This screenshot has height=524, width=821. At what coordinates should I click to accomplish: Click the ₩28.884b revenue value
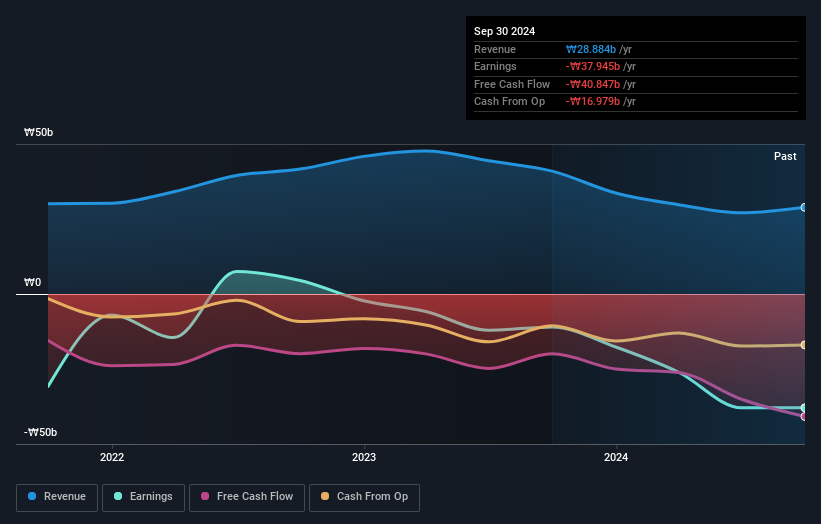591,49
